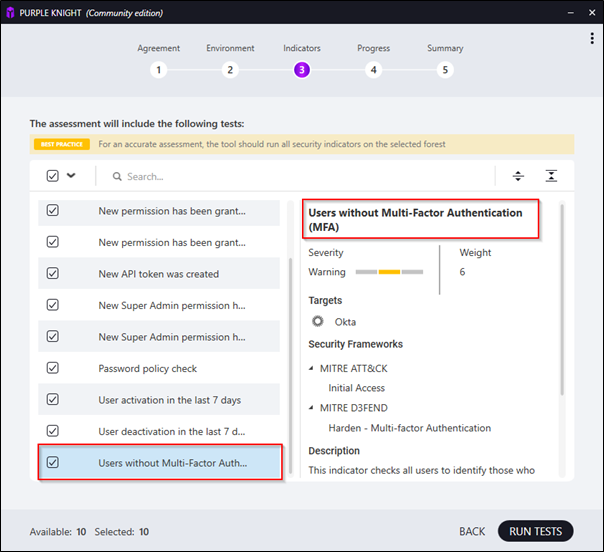
Task: Click the Okta target icon
Action: 318,321
